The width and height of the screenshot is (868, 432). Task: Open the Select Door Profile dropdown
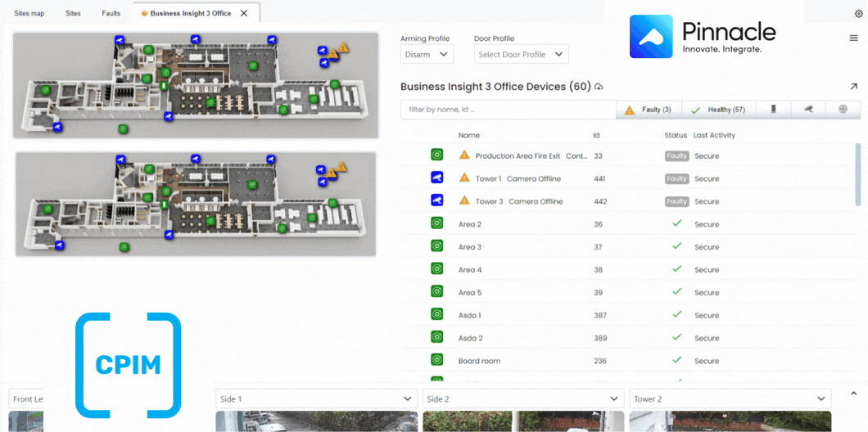point(522,54)
